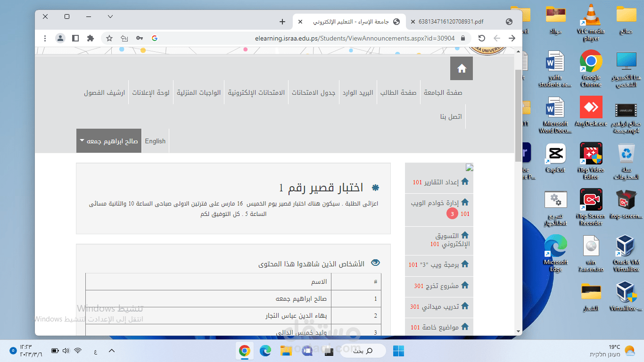Open صفحة الطالب menu item
This screenshot has height=362, width=644.
pos(398,92)
